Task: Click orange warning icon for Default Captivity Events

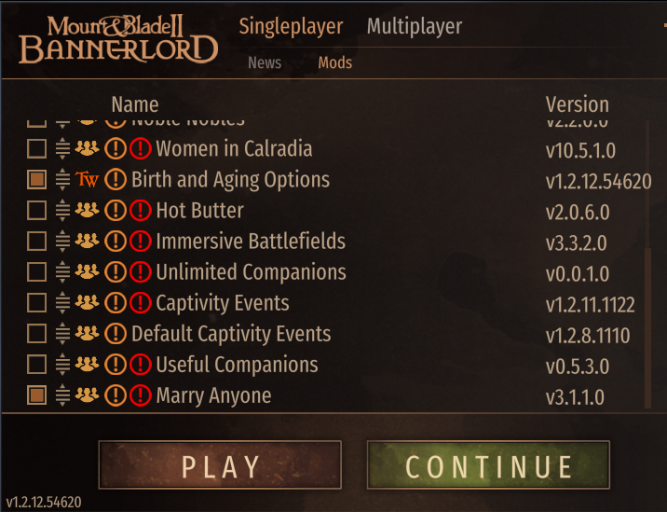Action: (x=115, y=333)
